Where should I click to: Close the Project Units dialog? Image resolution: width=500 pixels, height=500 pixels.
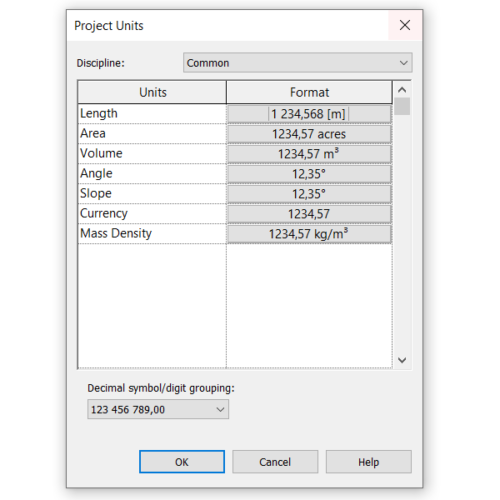coord(405,25)
